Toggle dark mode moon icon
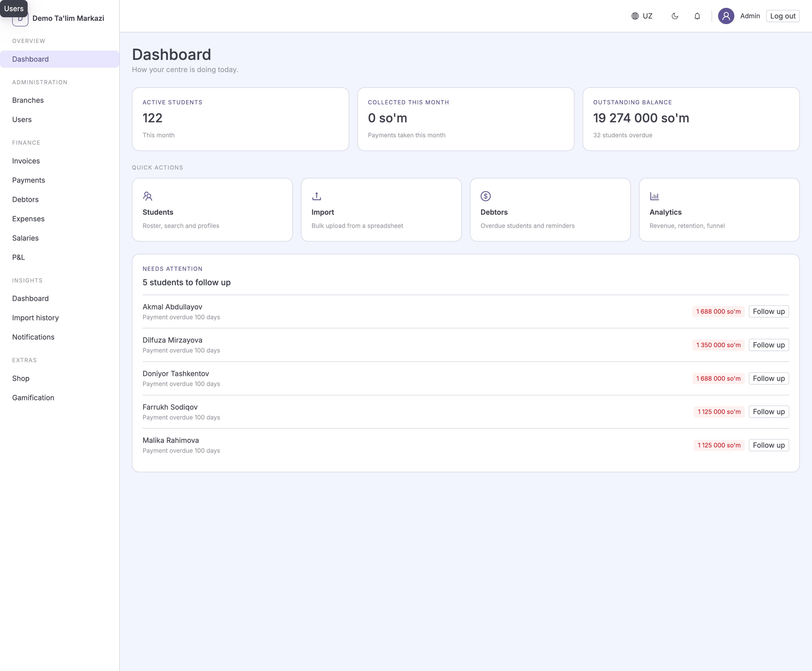The width and height of the screenshot is (812, 671). (675, 16)
